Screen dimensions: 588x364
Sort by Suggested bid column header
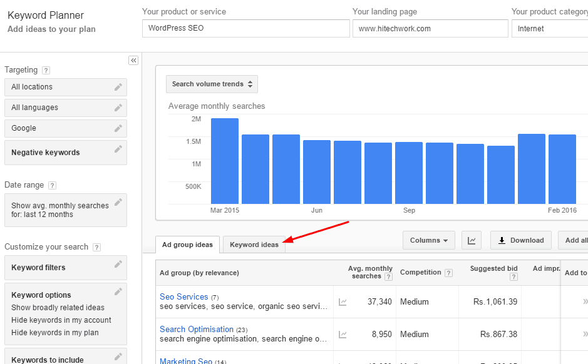tap(493, 268)
